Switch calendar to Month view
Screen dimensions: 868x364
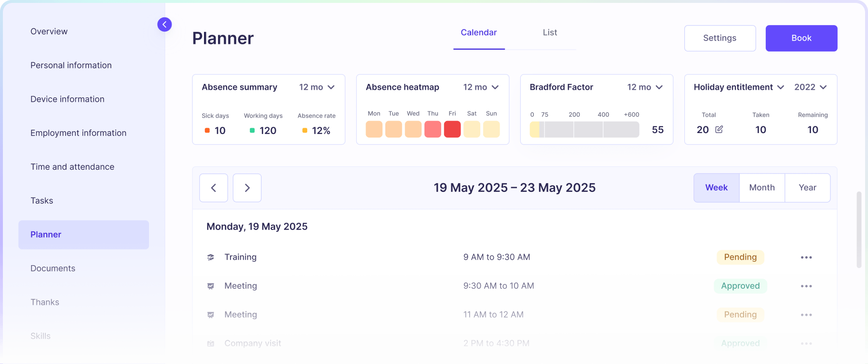tap(762, 188)
